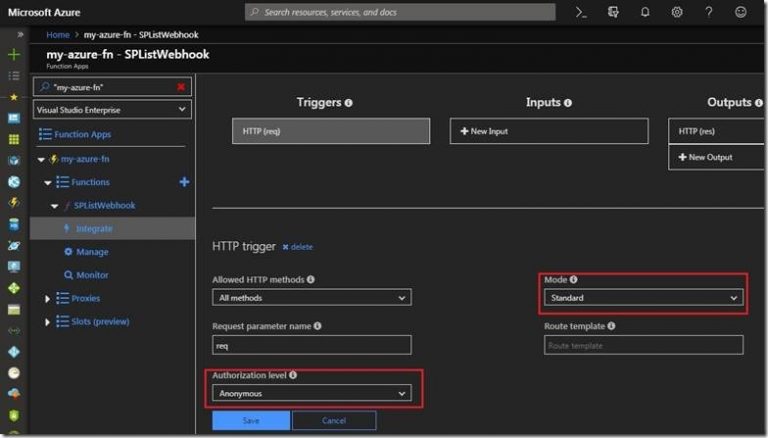This screenshot has height=438, width=768.
Task: Open Cloud Shell from top bar
Action: coord(581,12)
